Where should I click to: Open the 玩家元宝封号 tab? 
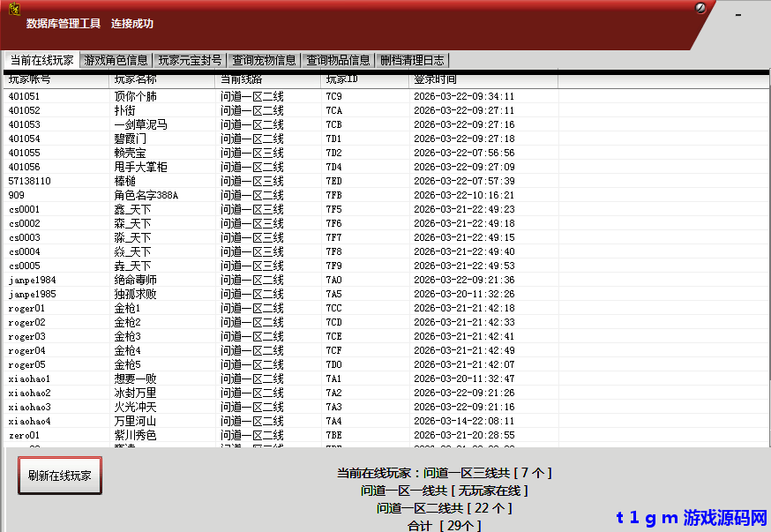click(190, 61)
